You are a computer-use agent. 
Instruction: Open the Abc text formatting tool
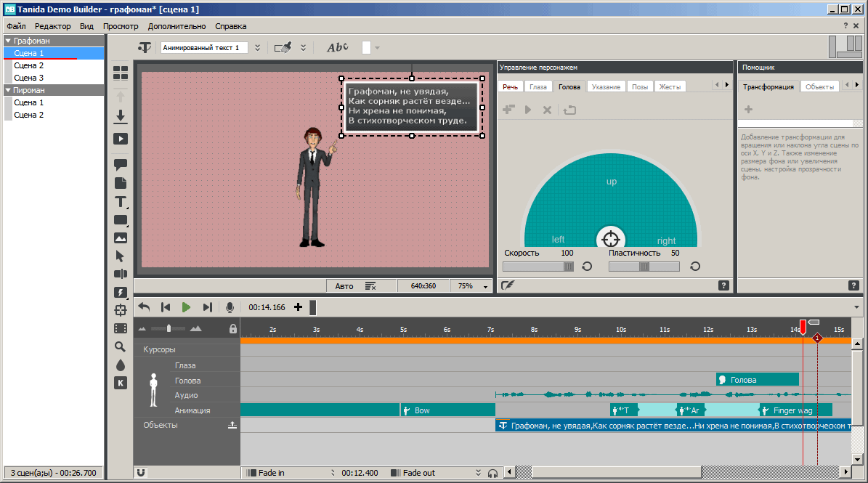point(337,48)
